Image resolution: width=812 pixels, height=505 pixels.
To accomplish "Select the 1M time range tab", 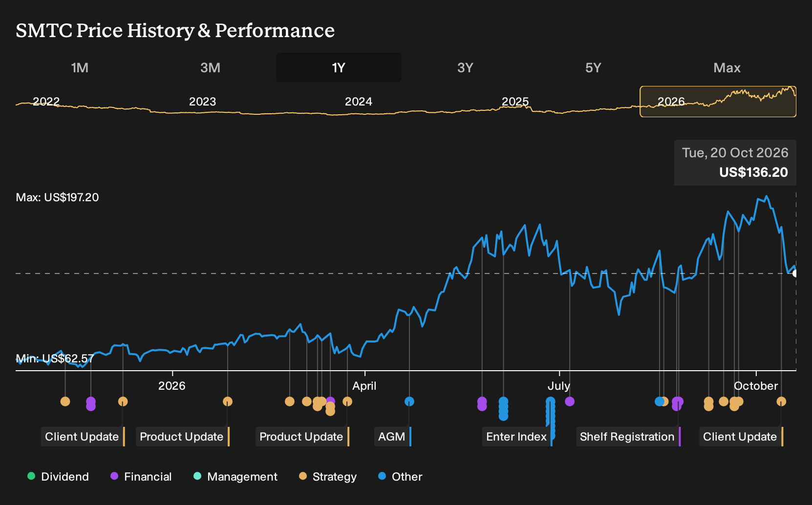I will 80,67.
